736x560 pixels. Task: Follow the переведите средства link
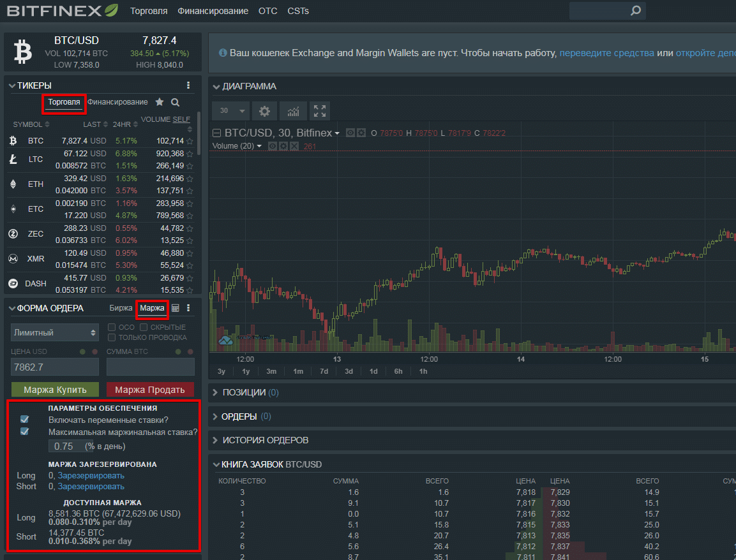(x=606, y=53)
